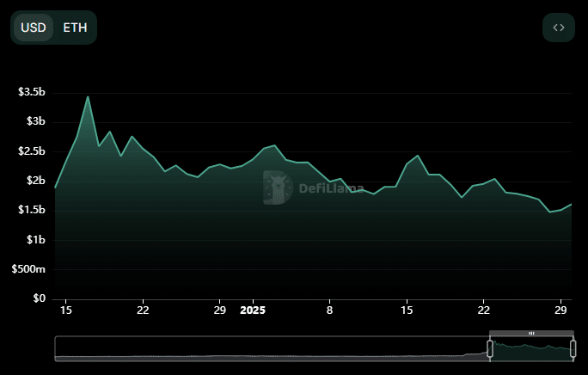Image resolution: width=588 pixels, height=375 pixels.
Task: Click the DefiLlama watermark text
Action: tap(331, 188)
